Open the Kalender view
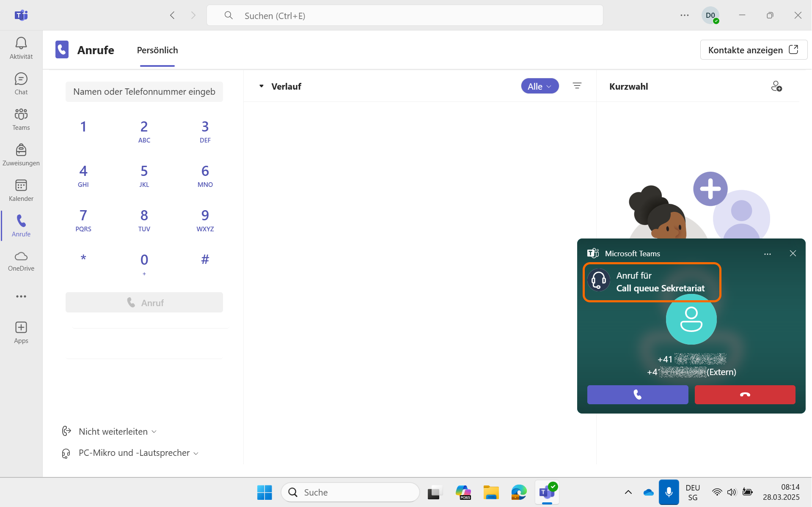This screenshot has width=812, height=507. 21,190
